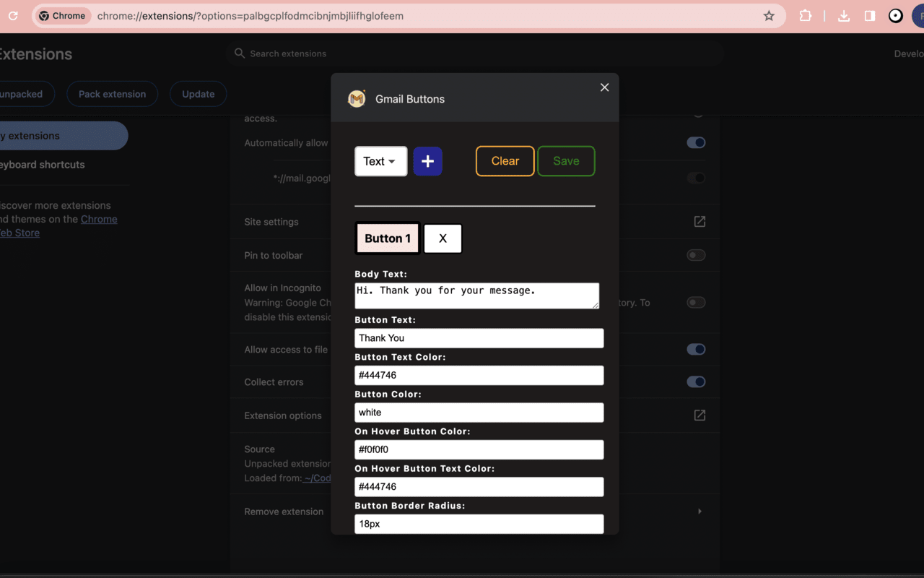Open the Keyboard shortcuts page
The image size is (924, 578).
(x=41, y=165)
